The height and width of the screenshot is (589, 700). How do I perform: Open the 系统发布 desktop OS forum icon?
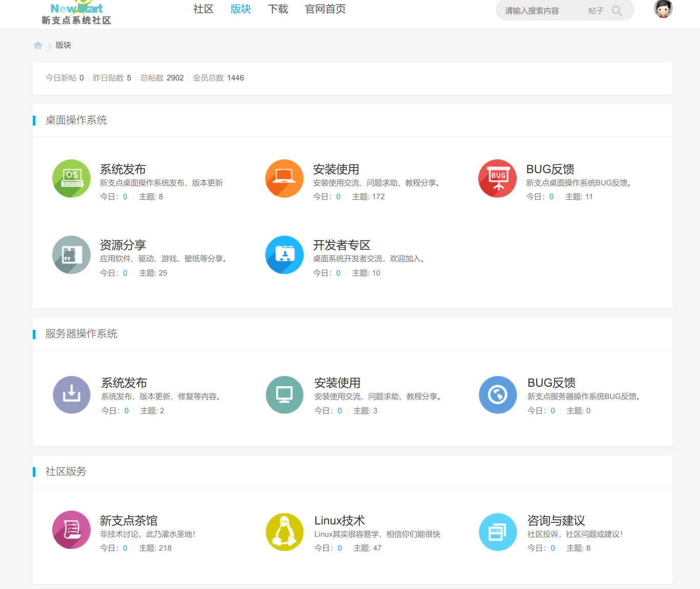[71, 178]
